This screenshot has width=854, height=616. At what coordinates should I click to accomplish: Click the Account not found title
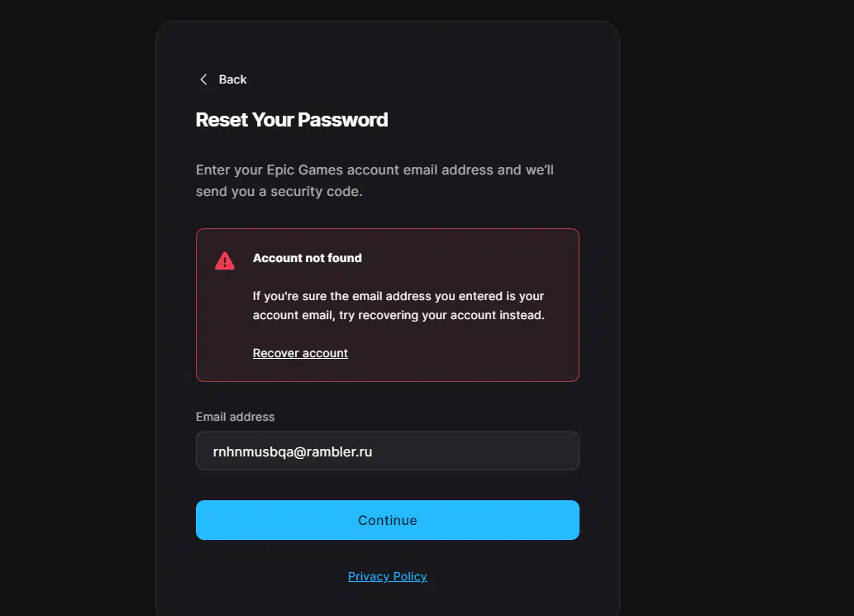(x=308, y=258)
